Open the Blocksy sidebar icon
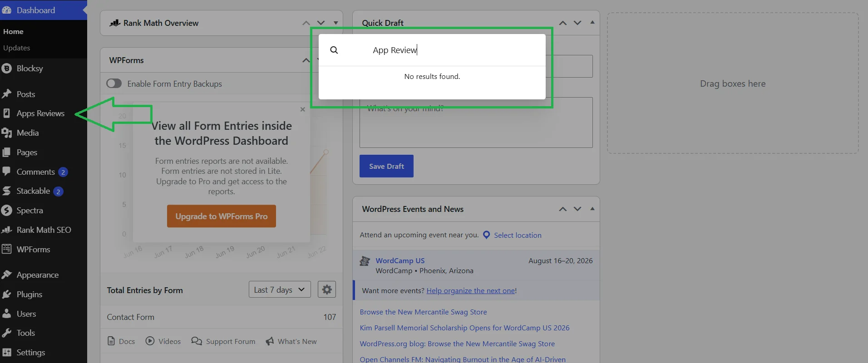This screenshot has width=868, height=363. point(6,69)
